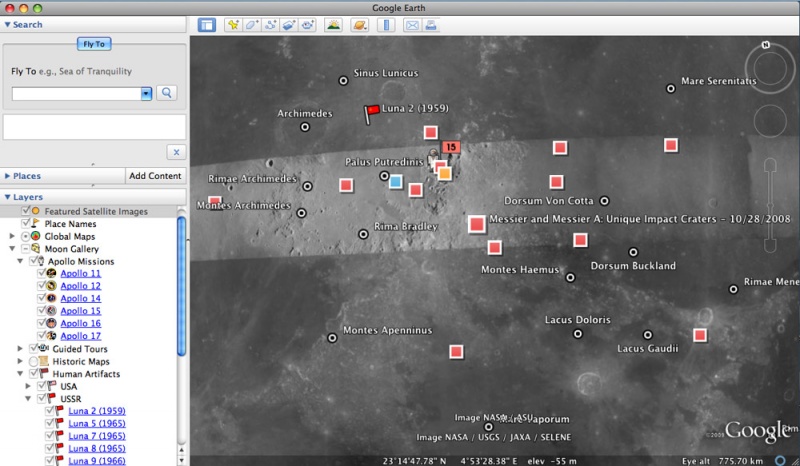800x466 pixels.
Task: Select the Apollo 15 marker labeled 15
Action: (451, 148)
